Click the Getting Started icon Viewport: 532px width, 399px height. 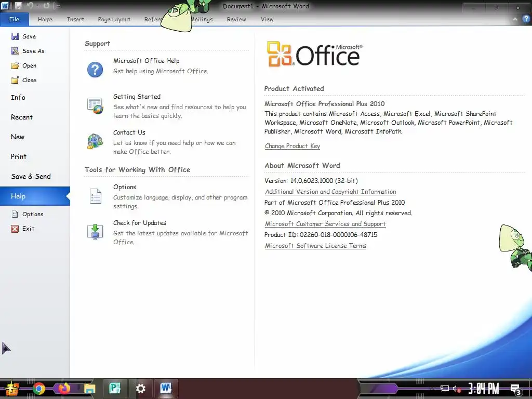coord(95,105)
